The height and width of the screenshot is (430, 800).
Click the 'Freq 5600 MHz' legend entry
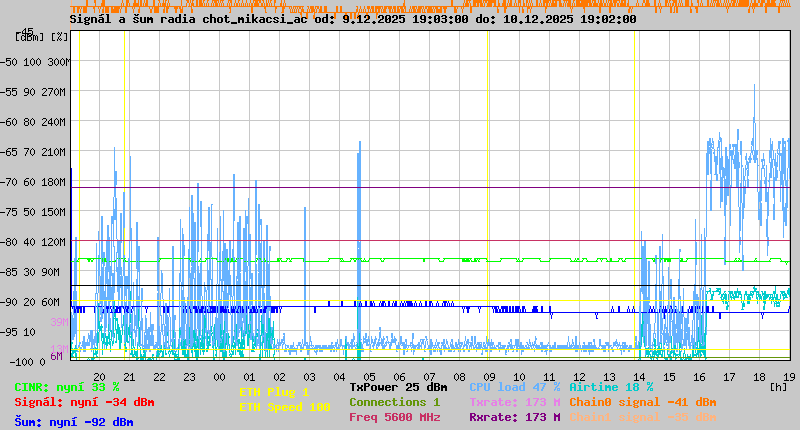click(x=394, y=417)
